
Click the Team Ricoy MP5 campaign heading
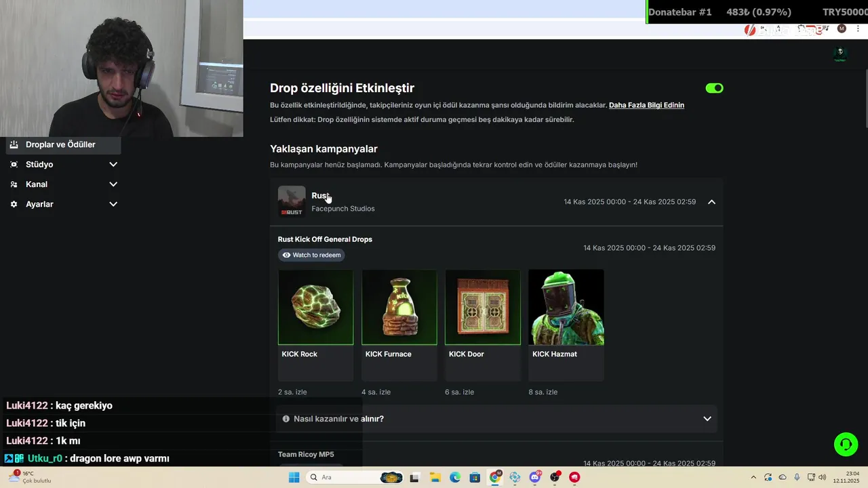point(306,454)
